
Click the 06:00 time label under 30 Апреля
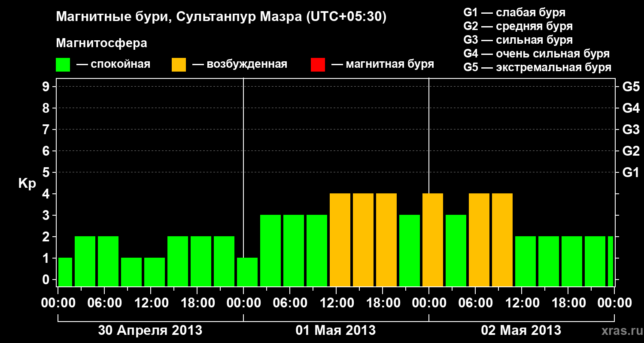[104, 303]
